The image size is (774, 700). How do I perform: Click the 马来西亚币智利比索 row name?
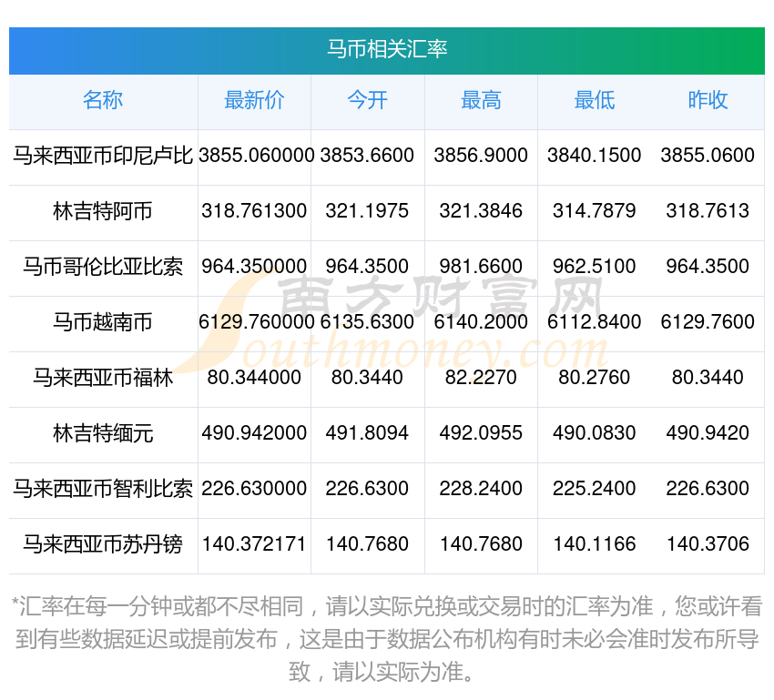[x=103, y=489]
